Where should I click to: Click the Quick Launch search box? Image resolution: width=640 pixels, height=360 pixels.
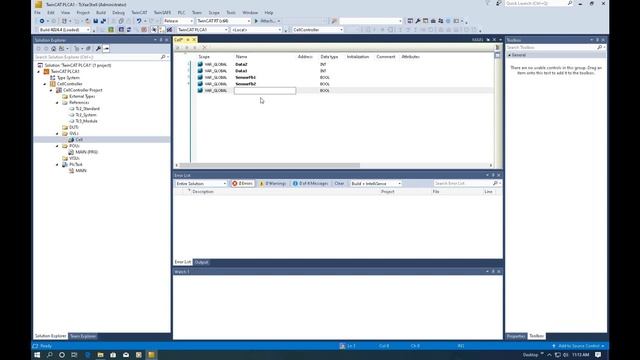click(538, 3)
